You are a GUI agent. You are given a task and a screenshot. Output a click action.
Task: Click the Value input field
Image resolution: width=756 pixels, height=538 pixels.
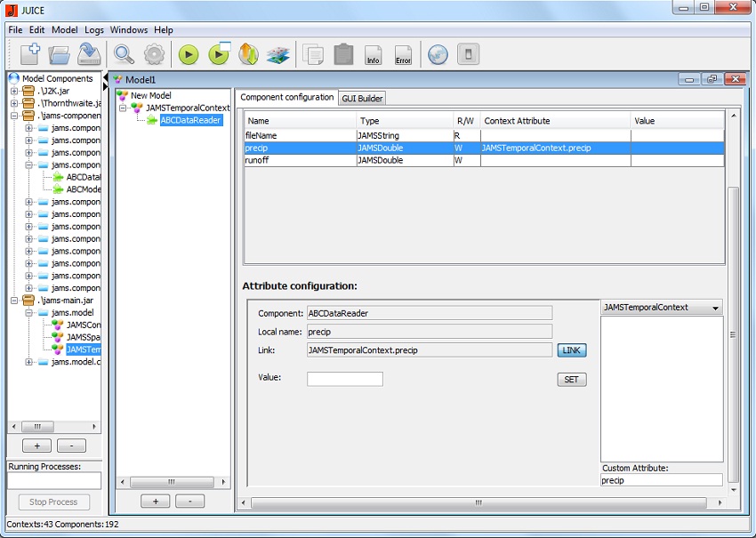pyautogui.click(x=344, y=379)
